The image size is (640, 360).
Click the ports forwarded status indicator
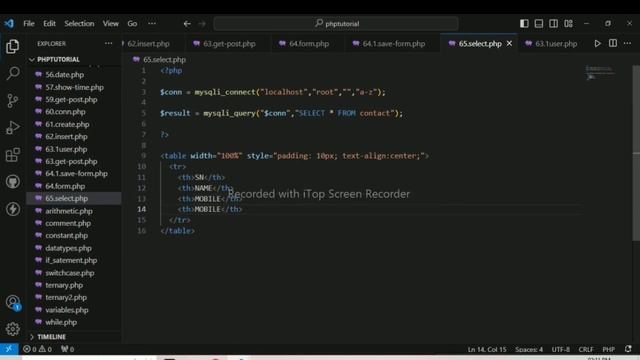coord(67,349)
